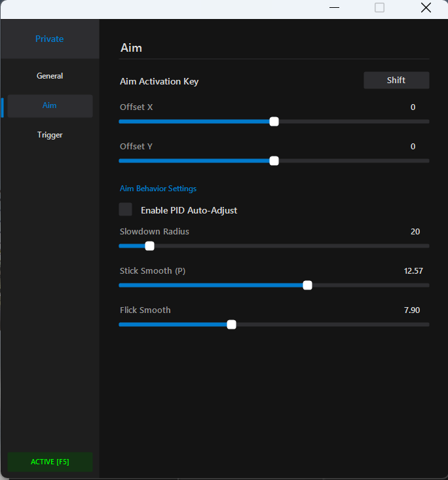This screenshot has height=480, width=448.
Task: Open the General settings tab
Action: (50, 76)
